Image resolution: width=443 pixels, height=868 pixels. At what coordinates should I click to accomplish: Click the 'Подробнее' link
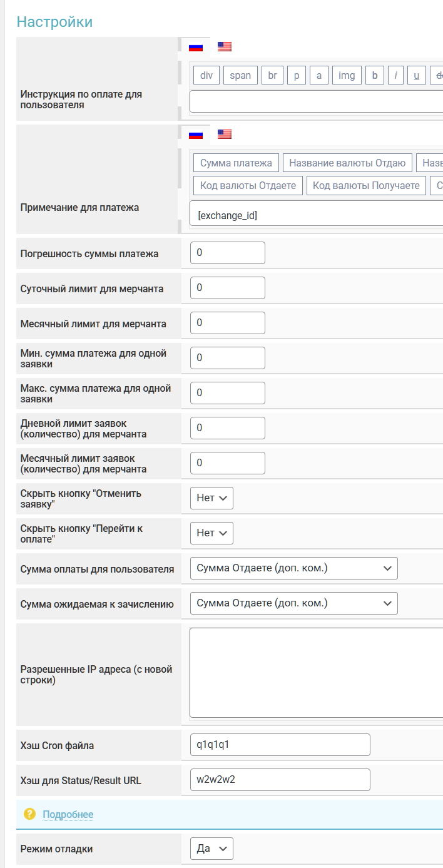[68, 814]
